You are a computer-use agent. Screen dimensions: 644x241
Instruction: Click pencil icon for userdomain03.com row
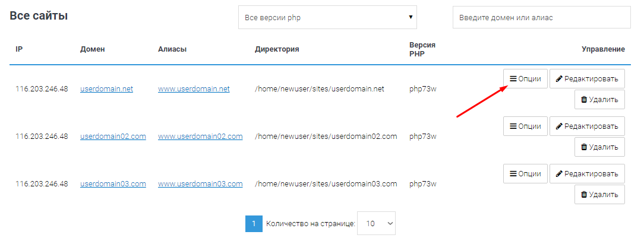[x=559, y=174]
